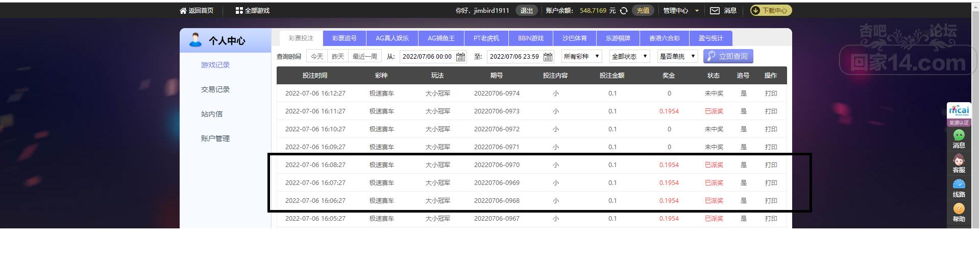Click 未中奖 status for period 20220706-0972
This screenshot has height=280, width=980.
pos(714,129)
